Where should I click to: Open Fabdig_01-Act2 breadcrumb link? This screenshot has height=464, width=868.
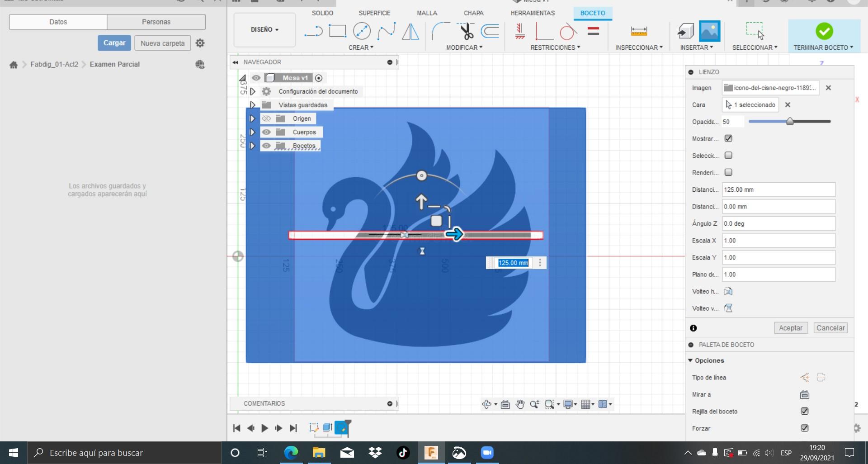54,64
